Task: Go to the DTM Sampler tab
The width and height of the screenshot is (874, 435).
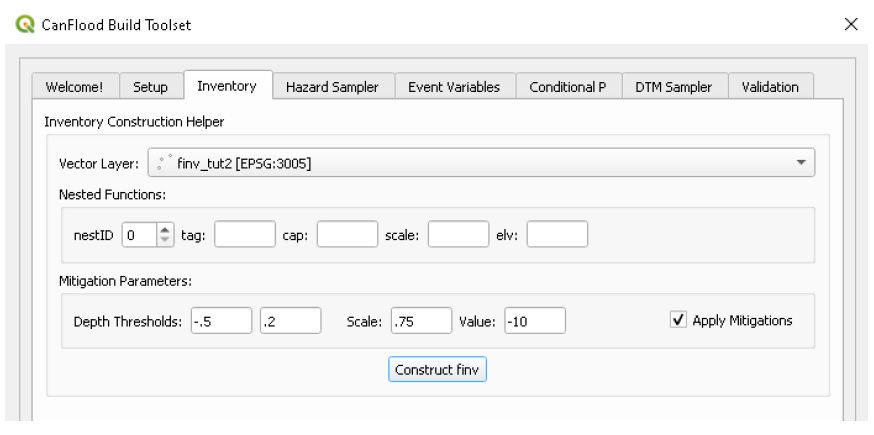Action: click(674, 87)
